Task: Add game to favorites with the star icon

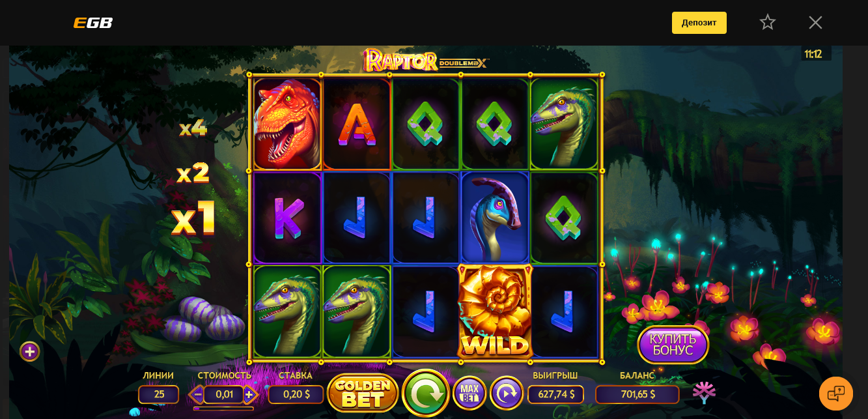Action: point(768,22)
